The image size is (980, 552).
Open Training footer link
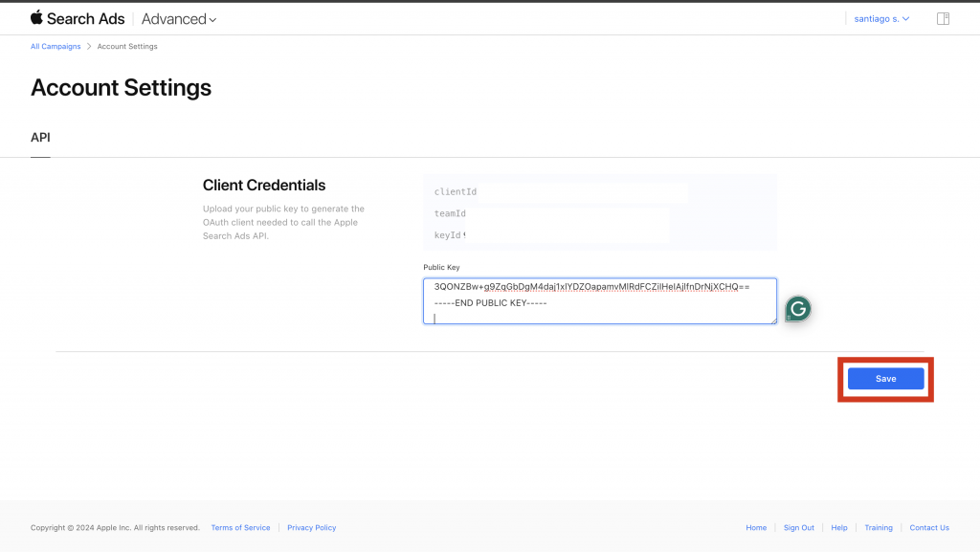tap(879, 528)
